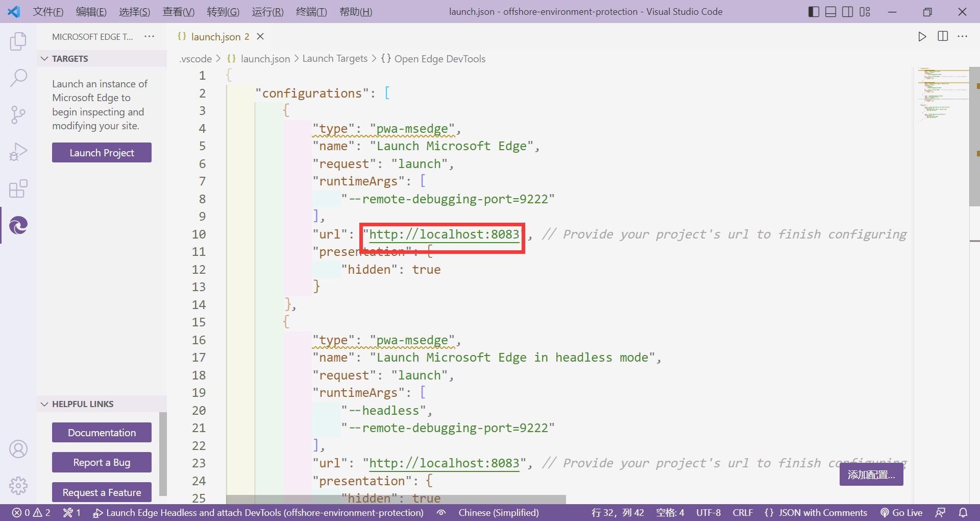This screenshot has width=980, height=521.
Task: Click Request a Feature button
Action: click(102, 492)
